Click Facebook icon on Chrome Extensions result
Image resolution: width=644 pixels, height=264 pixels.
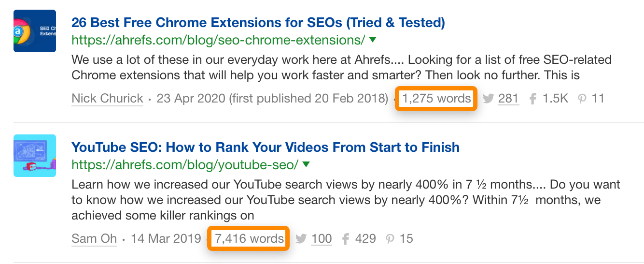(x=533, y=99)
